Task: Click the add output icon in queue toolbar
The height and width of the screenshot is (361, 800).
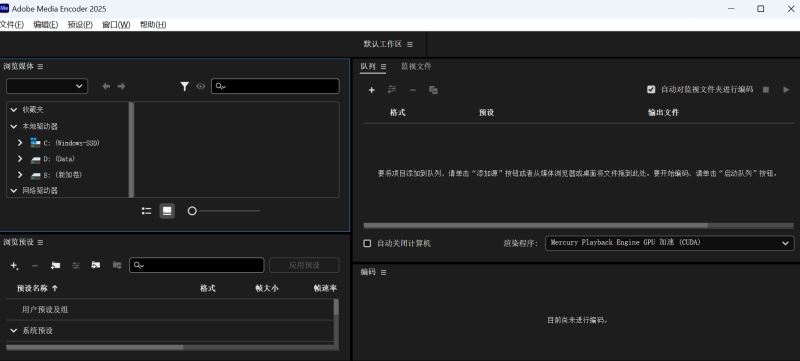Action: point(392,90)
